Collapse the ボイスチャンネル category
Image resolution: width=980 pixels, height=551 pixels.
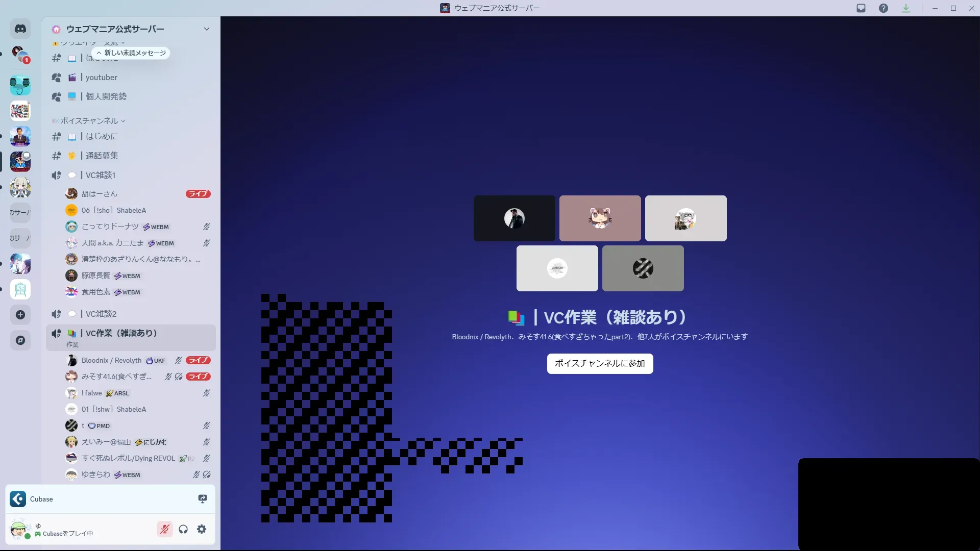[90, 121]
